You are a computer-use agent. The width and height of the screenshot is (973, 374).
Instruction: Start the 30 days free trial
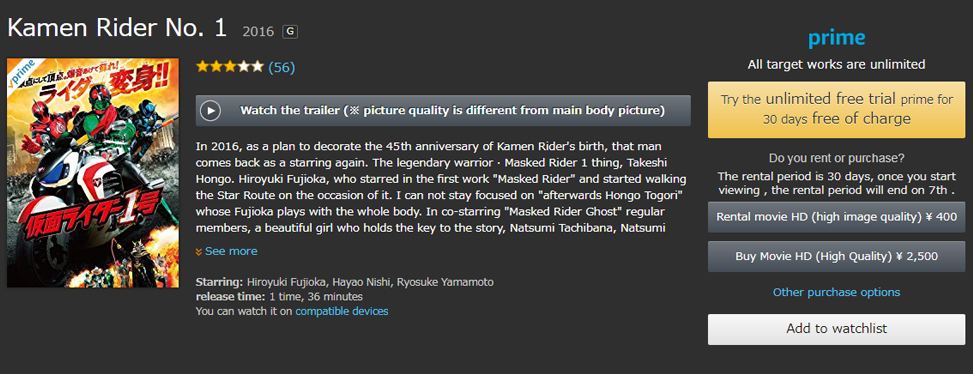click(x=836, y=109)
